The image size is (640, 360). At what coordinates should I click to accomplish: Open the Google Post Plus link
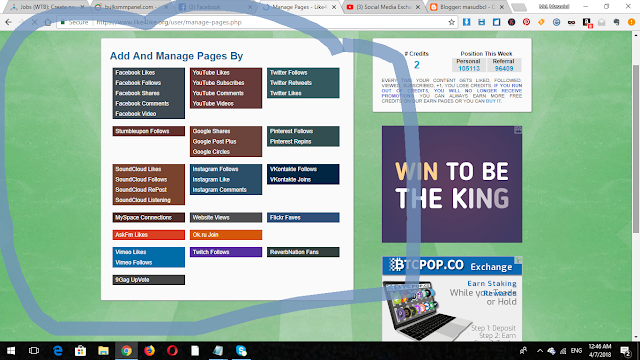coord(214,142)
